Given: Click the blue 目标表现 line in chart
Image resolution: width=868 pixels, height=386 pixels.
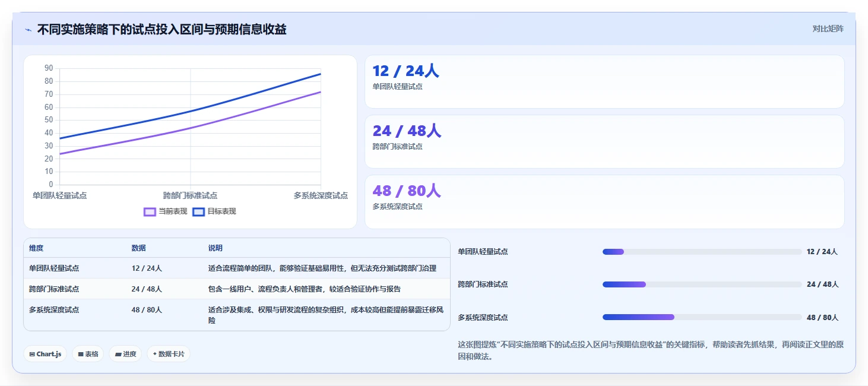Looking at the screenshot, I should [x=190, y=111].
